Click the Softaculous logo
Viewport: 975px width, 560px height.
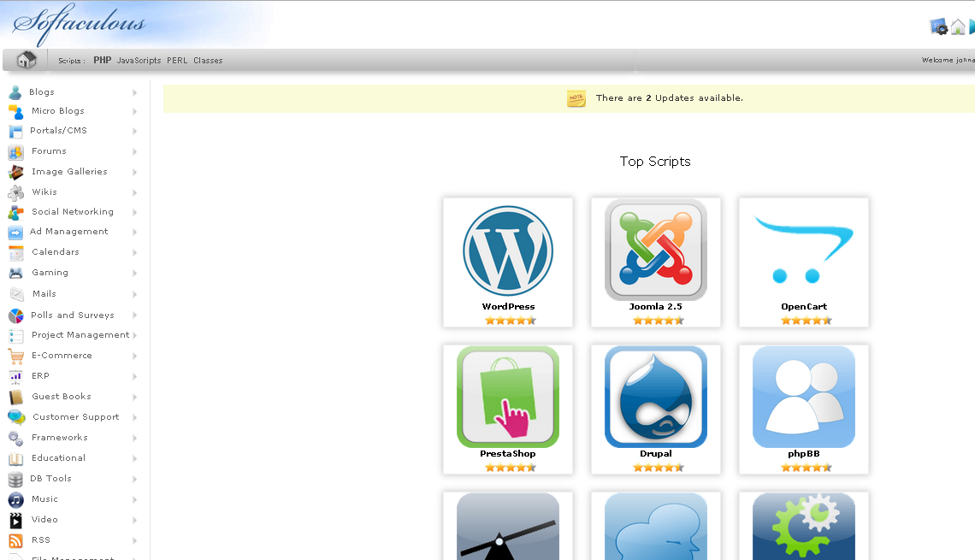79,24
